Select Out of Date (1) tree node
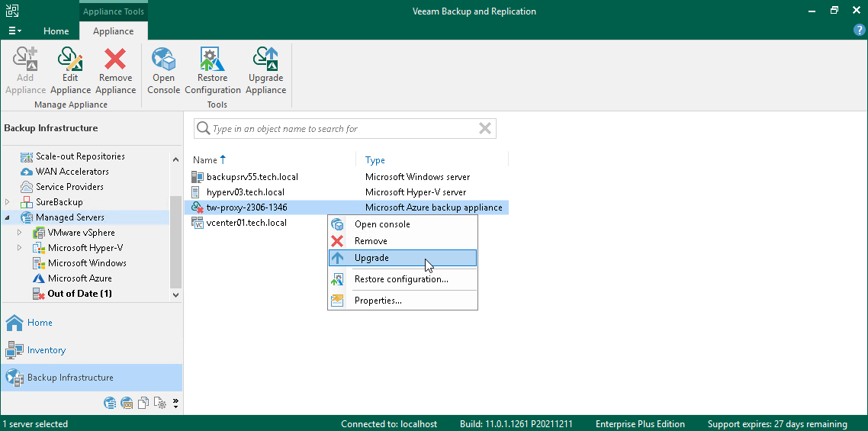The width and height of the screenshot is (868, 431). point(80,294)
